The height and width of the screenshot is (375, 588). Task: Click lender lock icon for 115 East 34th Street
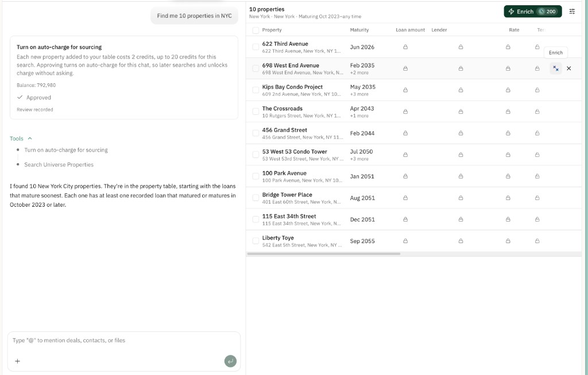click(461, 219)
